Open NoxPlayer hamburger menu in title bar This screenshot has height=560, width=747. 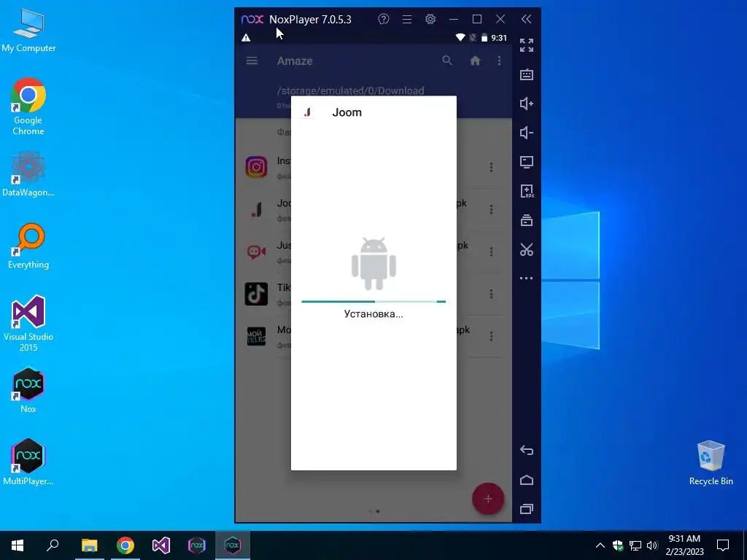tap(407, 19)
